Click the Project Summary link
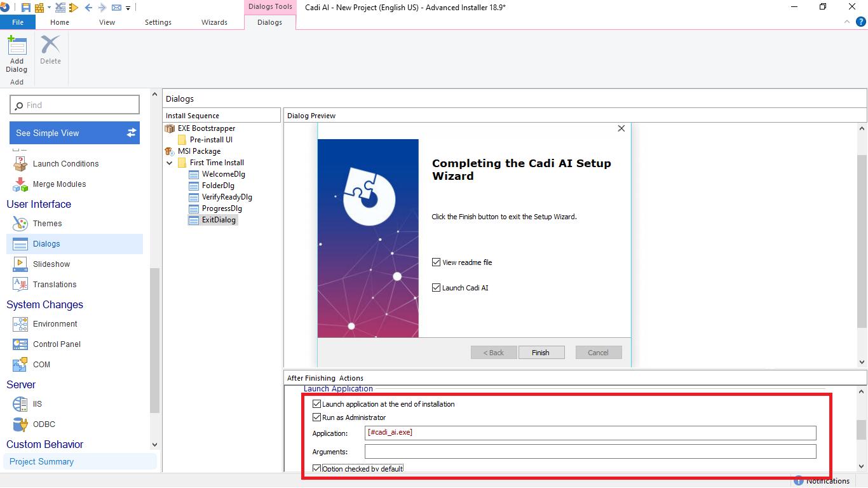This screenshot has width=868, height=488. [x=42, y=462]
